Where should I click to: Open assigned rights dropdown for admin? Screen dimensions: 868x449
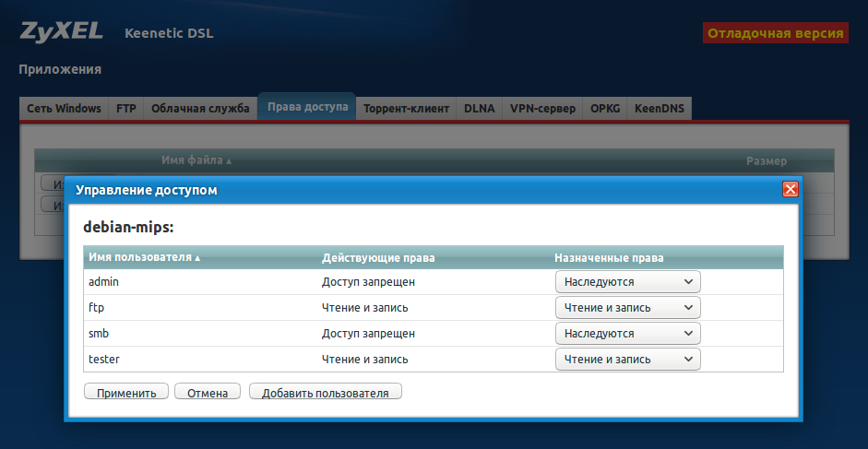(x=628, y=282)
